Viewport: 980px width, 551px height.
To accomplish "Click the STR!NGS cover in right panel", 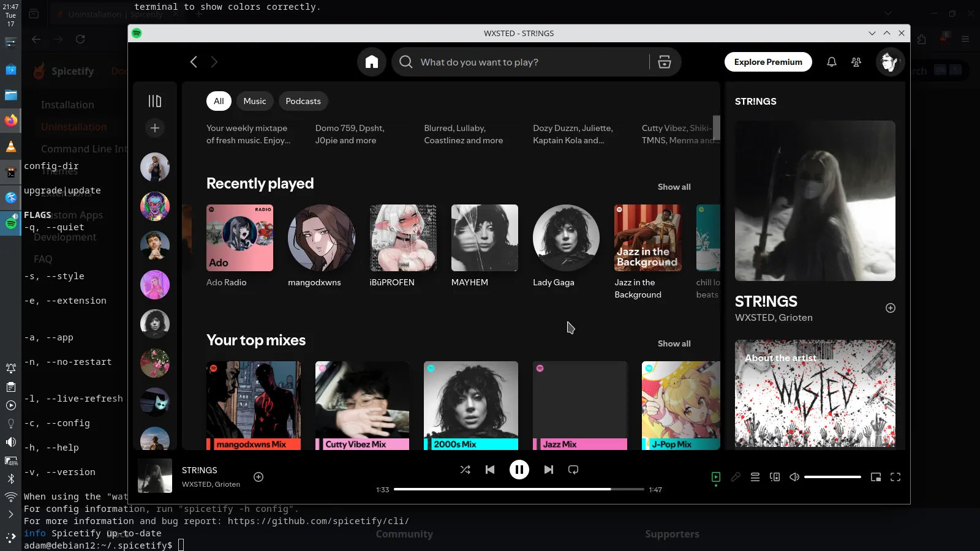I will click(x=815, y=201).
